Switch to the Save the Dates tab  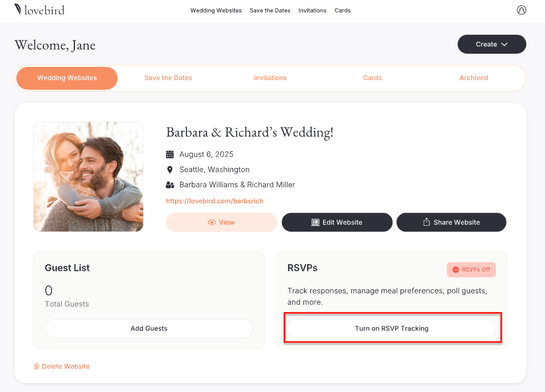[168, 78]
